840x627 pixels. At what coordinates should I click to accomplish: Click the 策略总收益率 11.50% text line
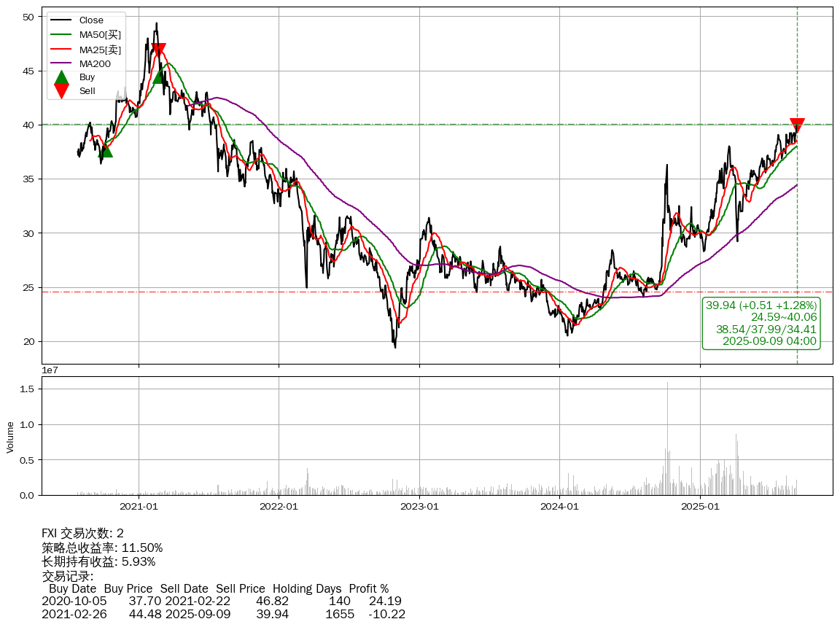(x=102, y=548)
